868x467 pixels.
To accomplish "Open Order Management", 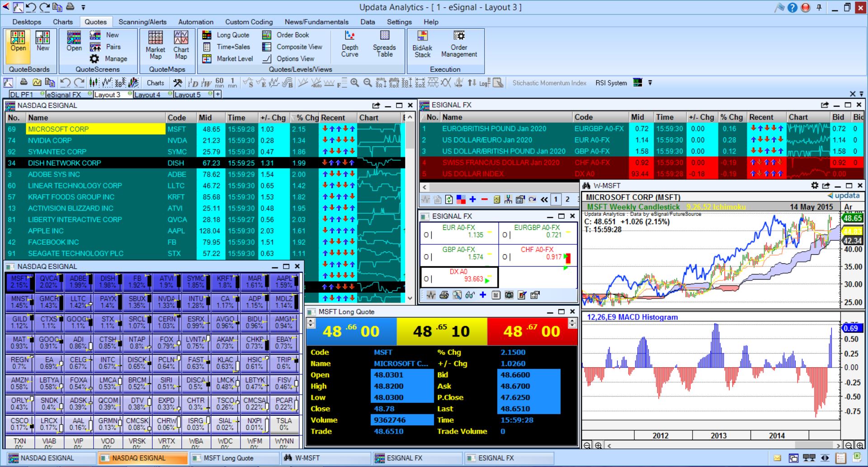I will (459, 44).
